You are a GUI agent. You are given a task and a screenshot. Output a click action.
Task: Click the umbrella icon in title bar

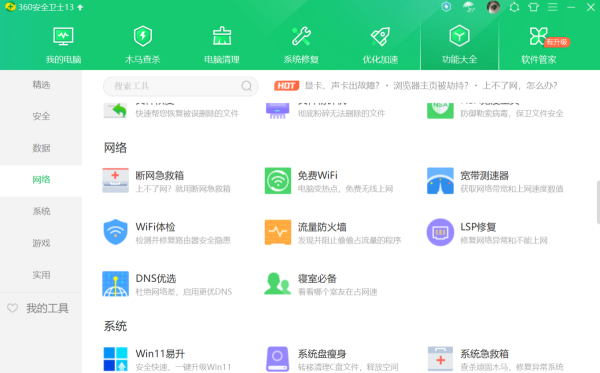click(469, 7)
